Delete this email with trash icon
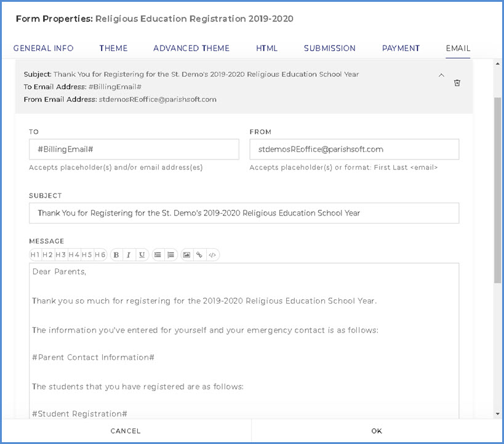This screenshot has width=504, height=444. tap(457, 83)
